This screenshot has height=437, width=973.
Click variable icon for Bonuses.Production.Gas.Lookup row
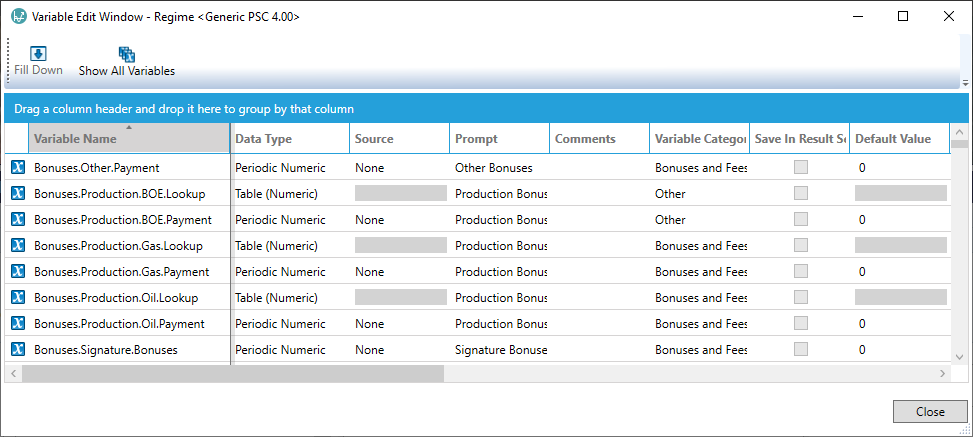(18, 246)
